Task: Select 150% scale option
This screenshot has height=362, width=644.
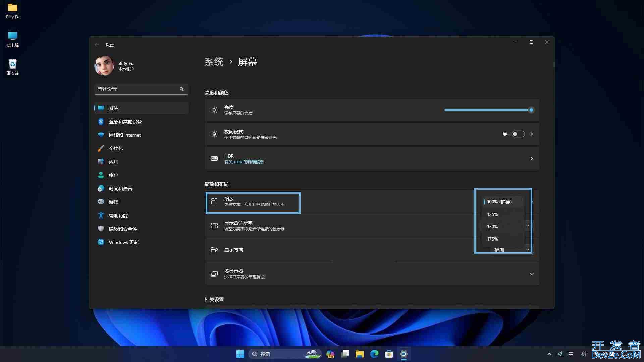Action: point(503,227)
